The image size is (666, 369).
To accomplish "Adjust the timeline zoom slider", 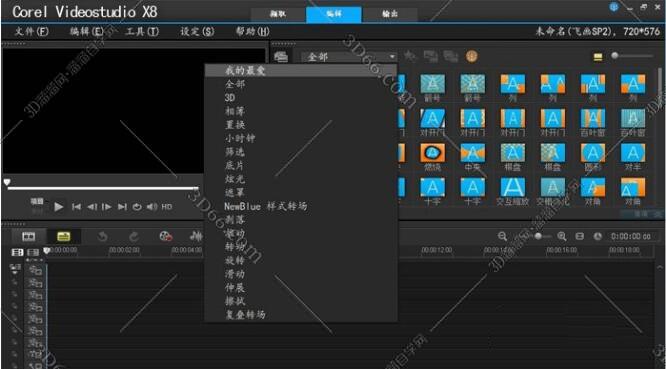I will coord(538,236).
